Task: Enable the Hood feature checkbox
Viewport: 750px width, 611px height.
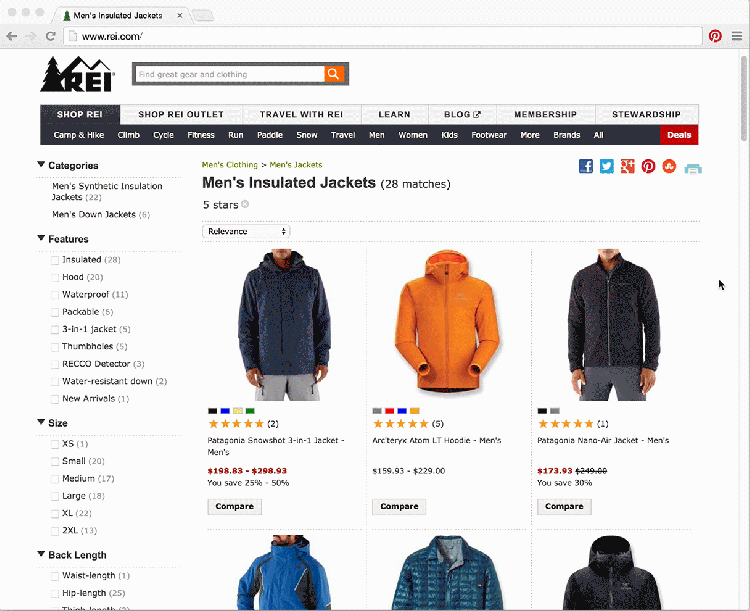Action: (55, 278)
